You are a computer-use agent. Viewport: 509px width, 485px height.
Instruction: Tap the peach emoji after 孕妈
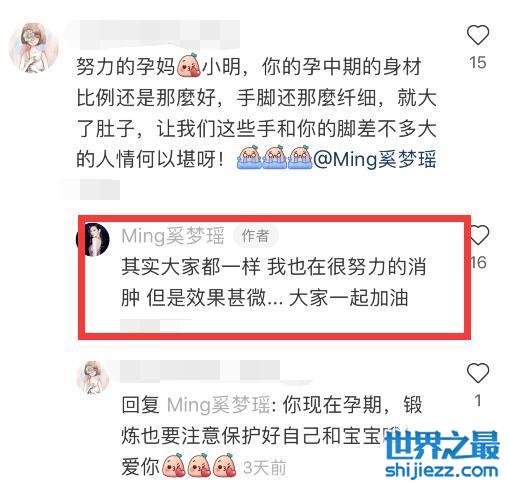point(189,66)
